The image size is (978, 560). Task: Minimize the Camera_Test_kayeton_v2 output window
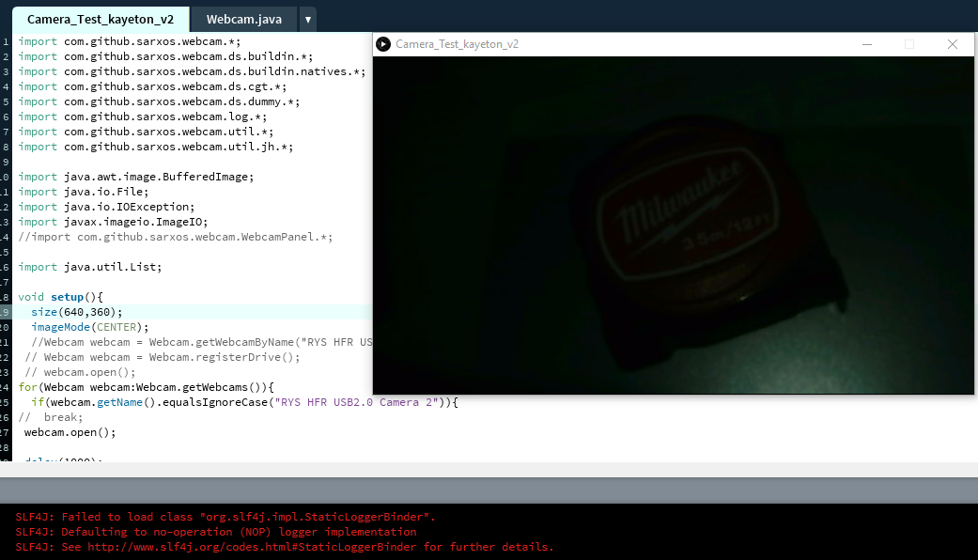[866, 44]
